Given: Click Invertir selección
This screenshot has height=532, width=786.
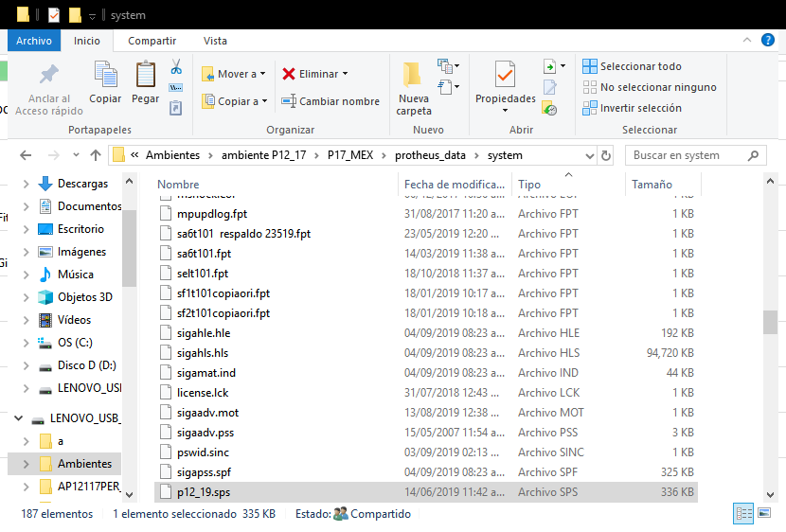Looking at the screenshot, I should tap(632, 108).
